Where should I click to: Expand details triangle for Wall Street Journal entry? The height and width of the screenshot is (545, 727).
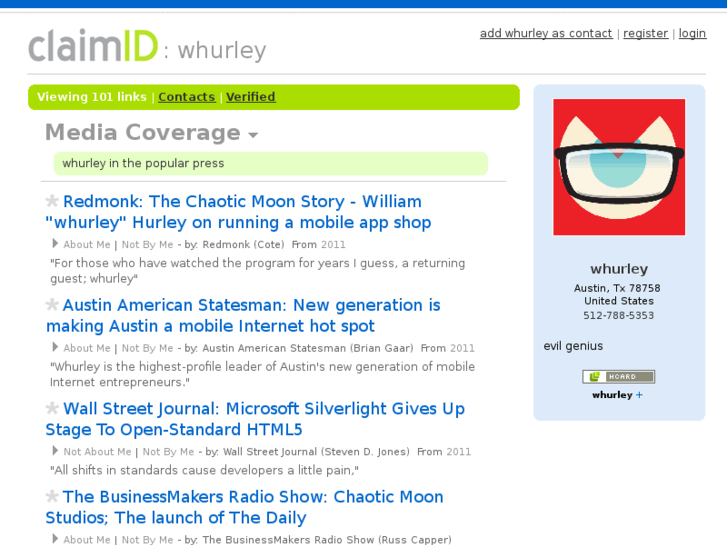55,450
